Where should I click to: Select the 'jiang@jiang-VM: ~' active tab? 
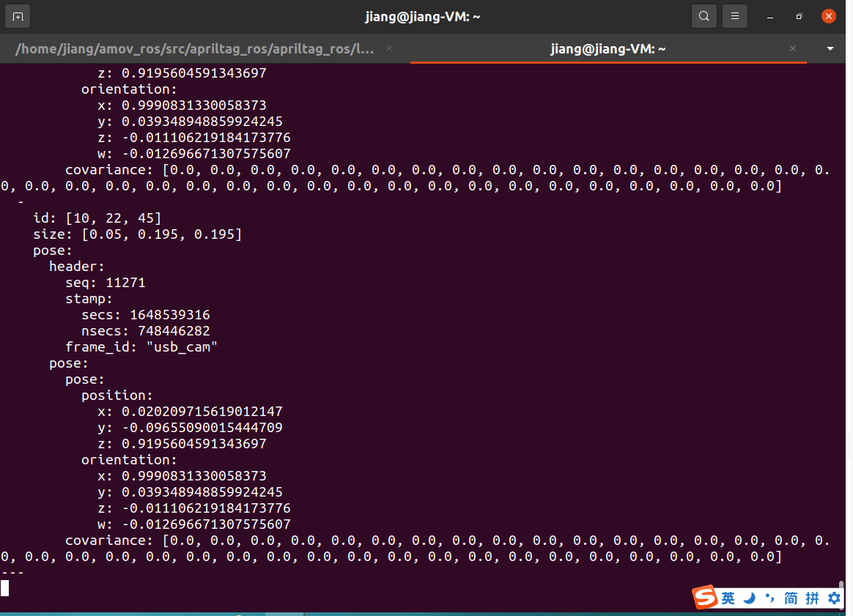pyautogui.click(x=608, y=48)
